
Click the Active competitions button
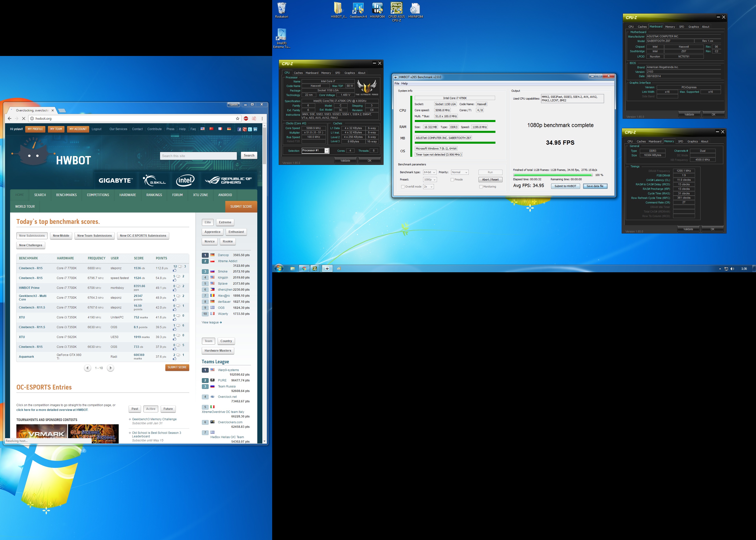[151, 409]
